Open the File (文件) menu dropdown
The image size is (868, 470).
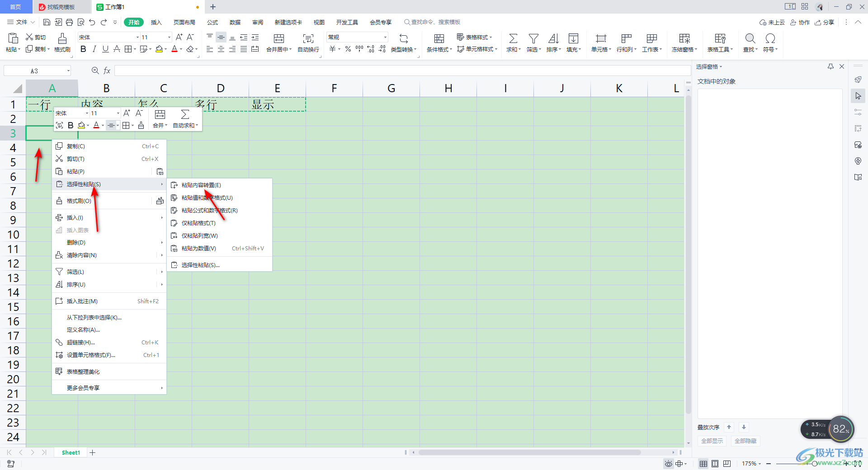point(21,22)
